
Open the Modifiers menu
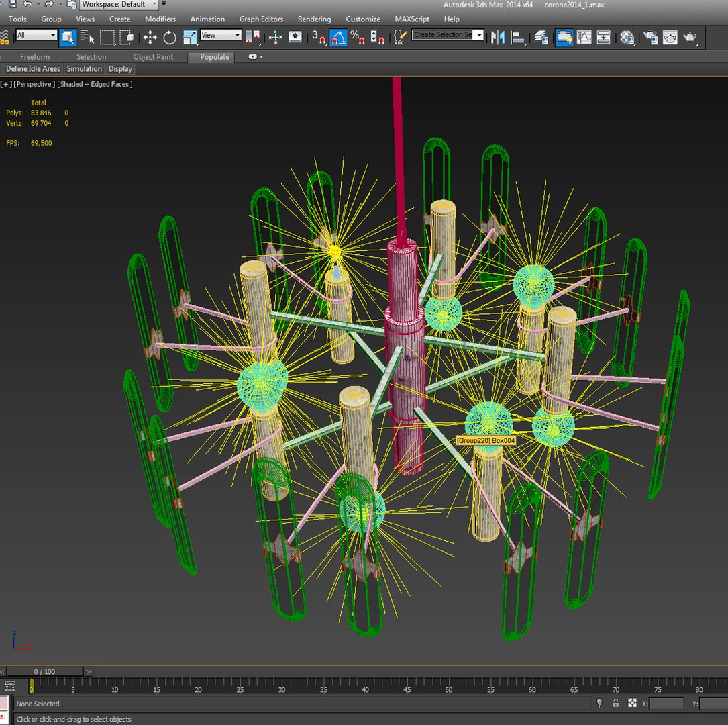tap(160, 19)
